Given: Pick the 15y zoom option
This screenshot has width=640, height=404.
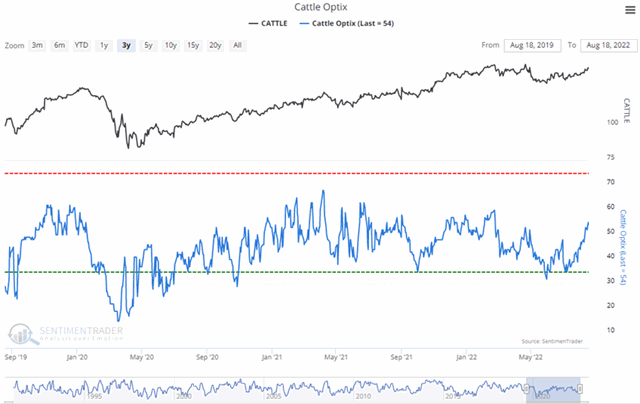Looking at the screenshot, I should (x=193, y=45).
